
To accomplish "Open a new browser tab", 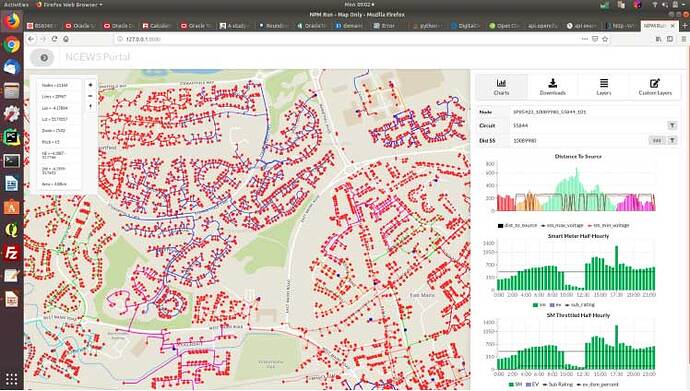I will click(x=684, y=26).
